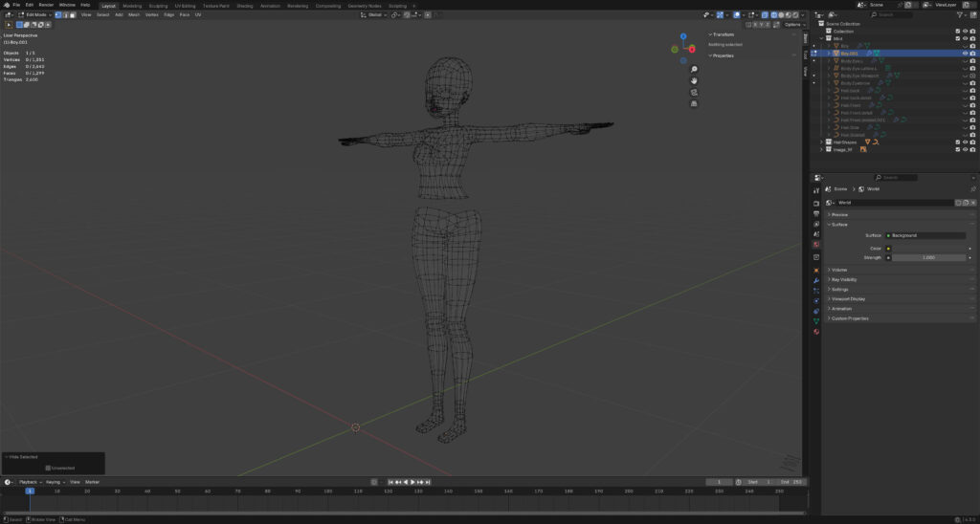Open the Physics properties tab
Image resolution: width=980 pixels, height=524 pixels.
coord(816,300)
